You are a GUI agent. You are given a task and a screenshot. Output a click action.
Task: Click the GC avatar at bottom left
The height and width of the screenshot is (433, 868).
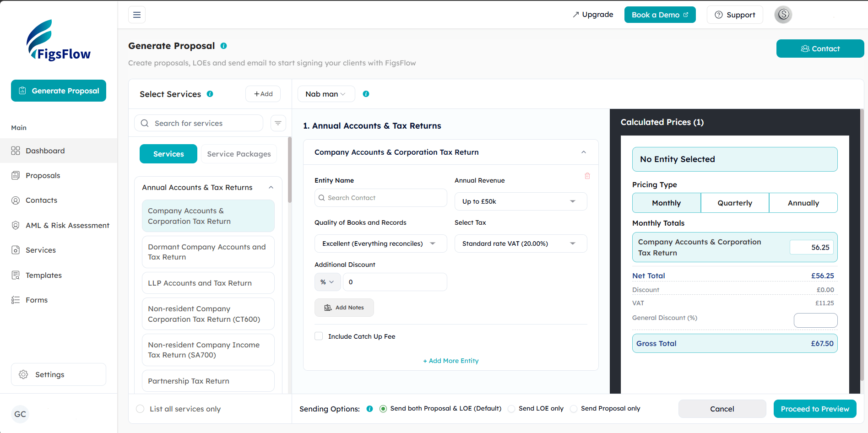pyautogui.click(x=20, y=414)
